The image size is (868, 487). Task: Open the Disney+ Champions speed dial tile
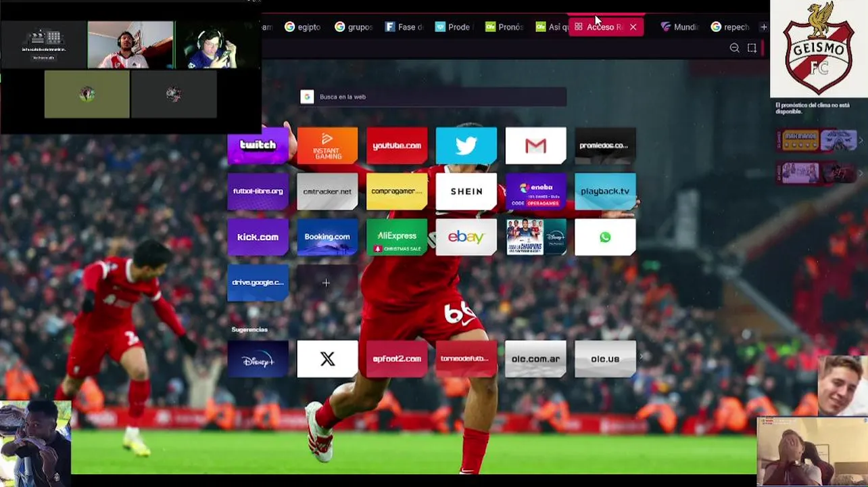pos(535,237)
